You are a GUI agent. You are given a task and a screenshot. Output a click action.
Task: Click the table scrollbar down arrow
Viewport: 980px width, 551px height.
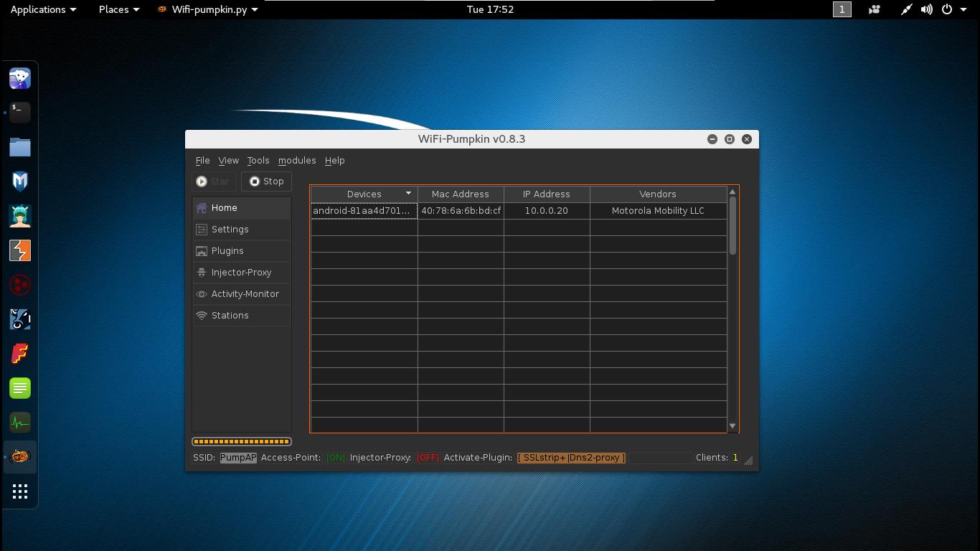point(732,426)
